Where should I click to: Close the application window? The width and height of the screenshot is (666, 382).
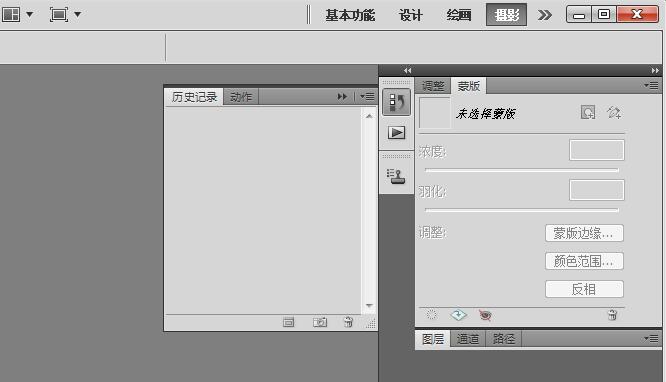[637, 15]
